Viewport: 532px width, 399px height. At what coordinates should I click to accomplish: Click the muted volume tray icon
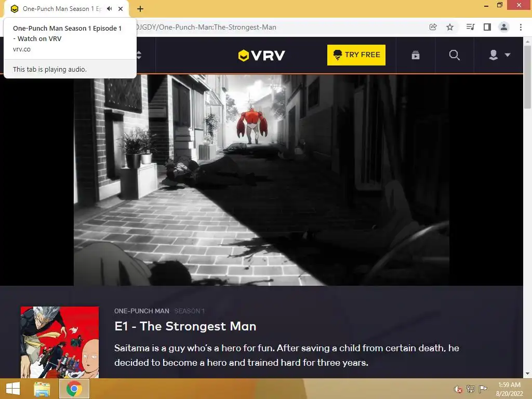click(458, 389)
